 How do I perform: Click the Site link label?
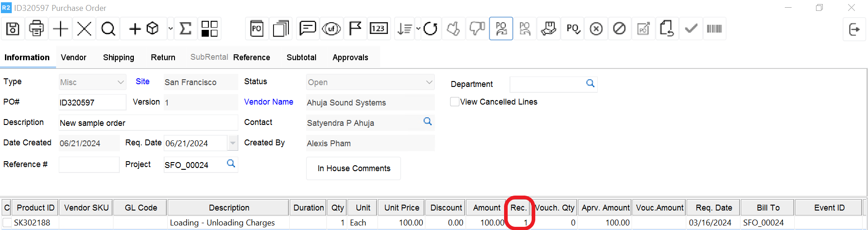click(x=142, y=81)
